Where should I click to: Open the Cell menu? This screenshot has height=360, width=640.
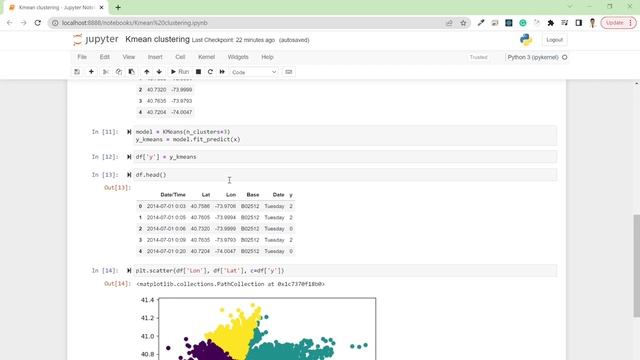180,57
